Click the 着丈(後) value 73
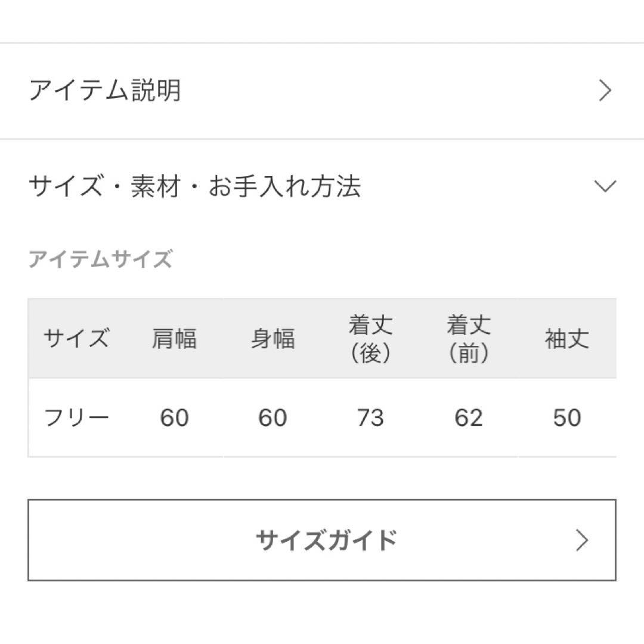This screenshot has width=644, height=644. (x=371, y=417)
